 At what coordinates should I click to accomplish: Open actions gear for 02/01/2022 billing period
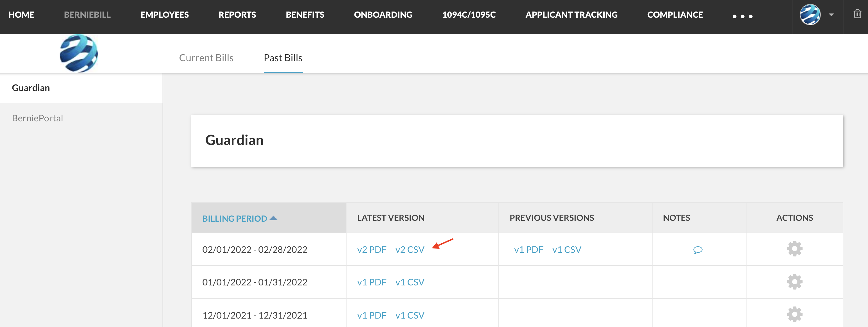(x=795, y=249)
